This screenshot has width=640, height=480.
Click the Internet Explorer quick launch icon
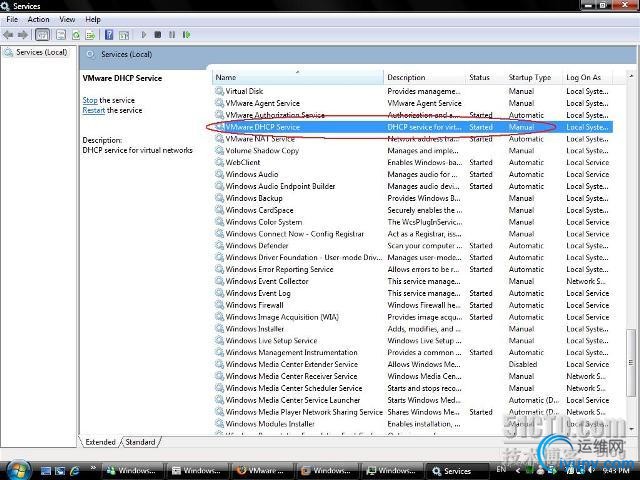[75, 471]
